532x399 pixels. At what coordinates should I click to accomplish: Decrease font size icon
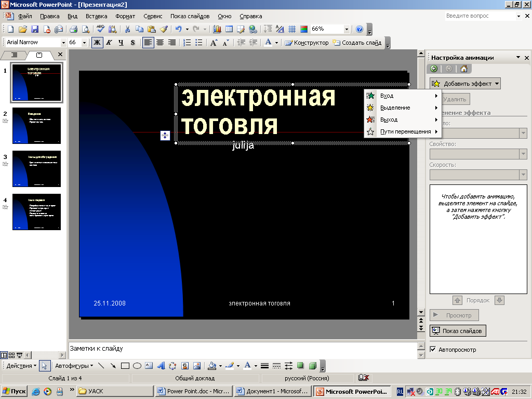tap(225, 43)
